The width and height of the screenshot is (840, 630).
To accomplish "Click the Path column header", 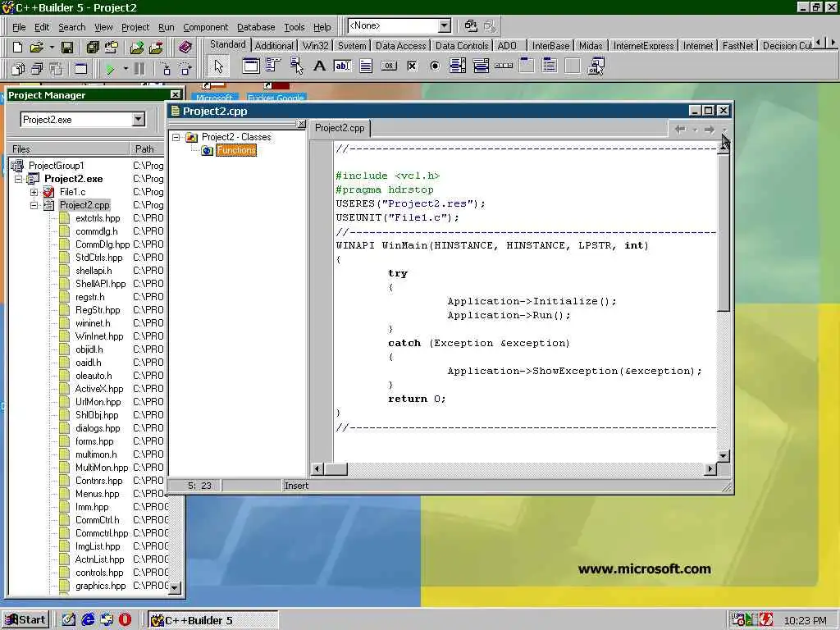I will pyautogui.click(x=147, y=149).
